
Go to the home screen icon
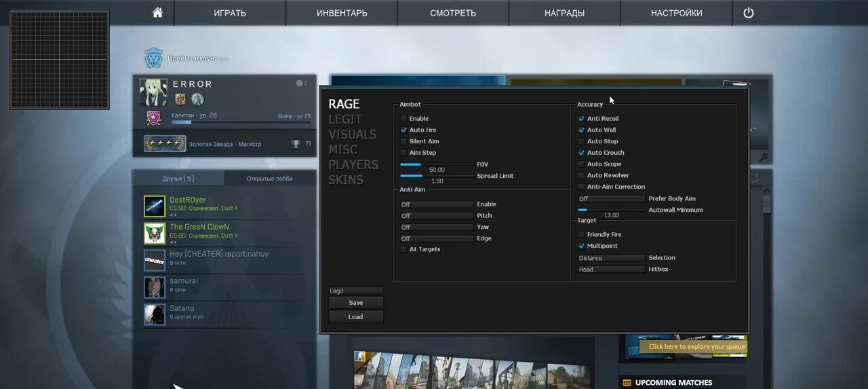[x=157, y=13]
